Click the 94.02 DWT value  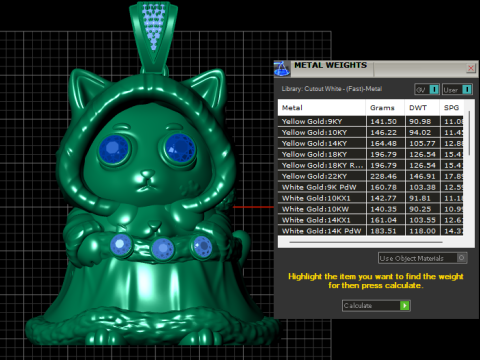tap(420, 133)
